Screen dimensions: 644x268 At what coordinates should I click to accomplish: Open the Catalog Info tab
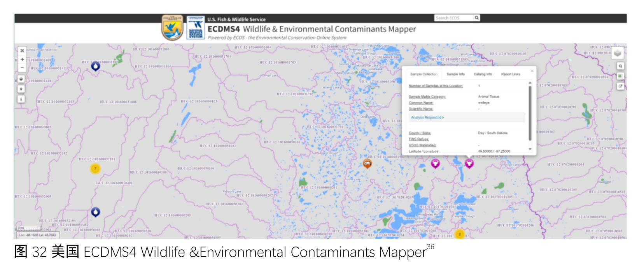tap(483, 74)
